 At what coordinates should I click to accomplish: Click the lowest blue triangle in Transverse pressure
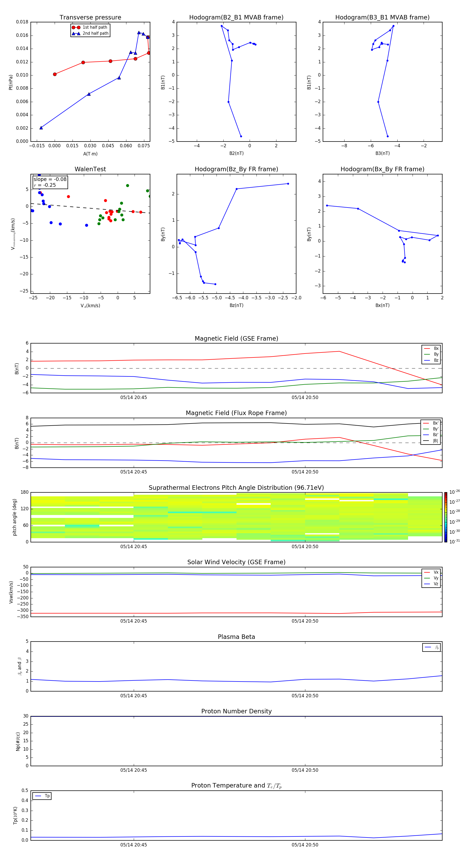[x=41, y=128]
